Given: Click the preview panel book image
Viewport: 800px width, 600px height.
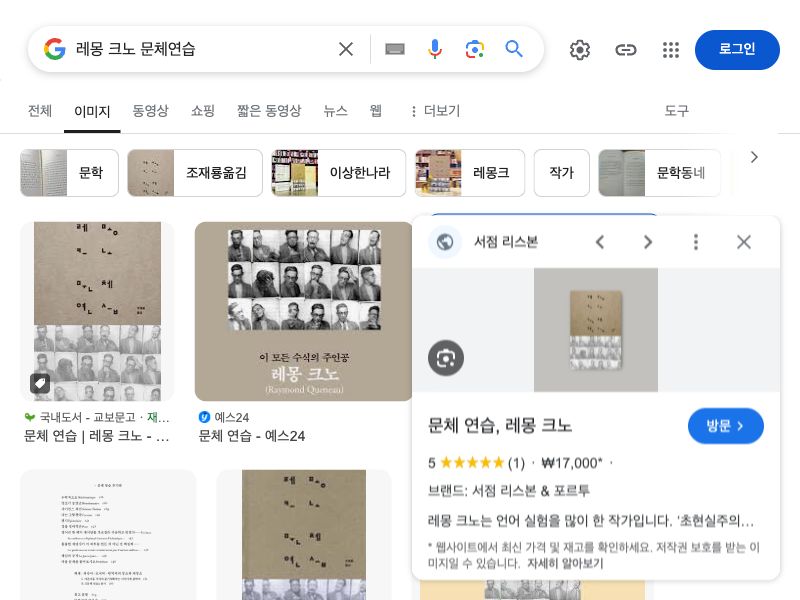Looking at the screenshot, I should click(596, 330).
